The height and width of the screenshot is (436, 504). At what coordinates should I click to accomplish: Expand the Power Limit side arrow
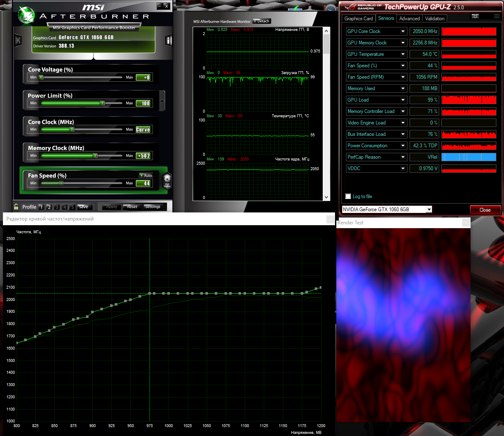tap(162, 101)
